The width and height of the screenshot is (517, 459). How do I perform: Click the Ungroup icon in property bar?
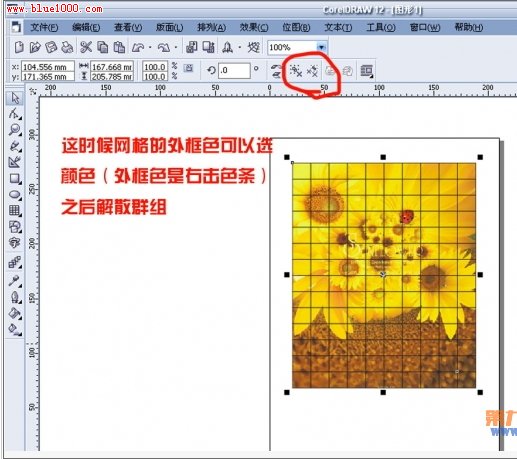pos(295,71)
